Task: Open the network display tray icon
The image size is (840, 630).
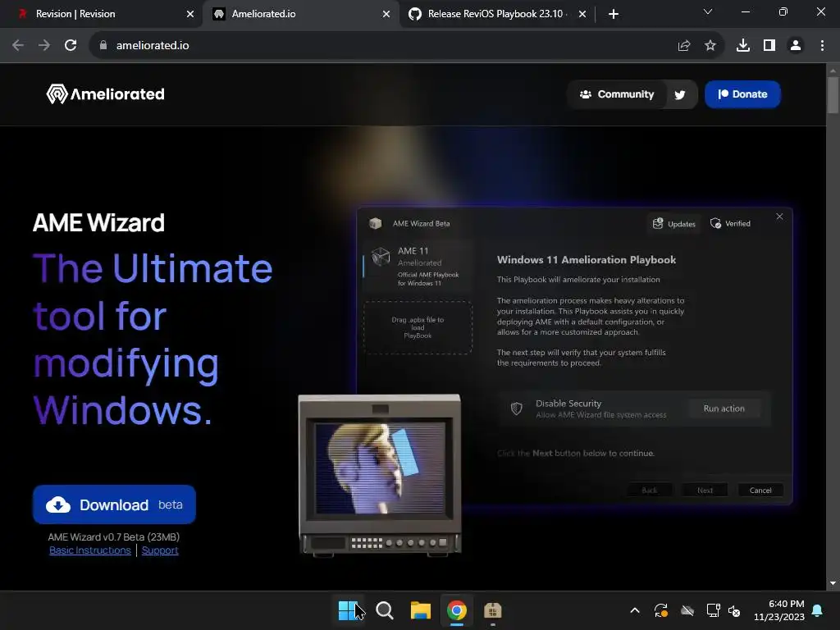Action: tap(713, 610)
